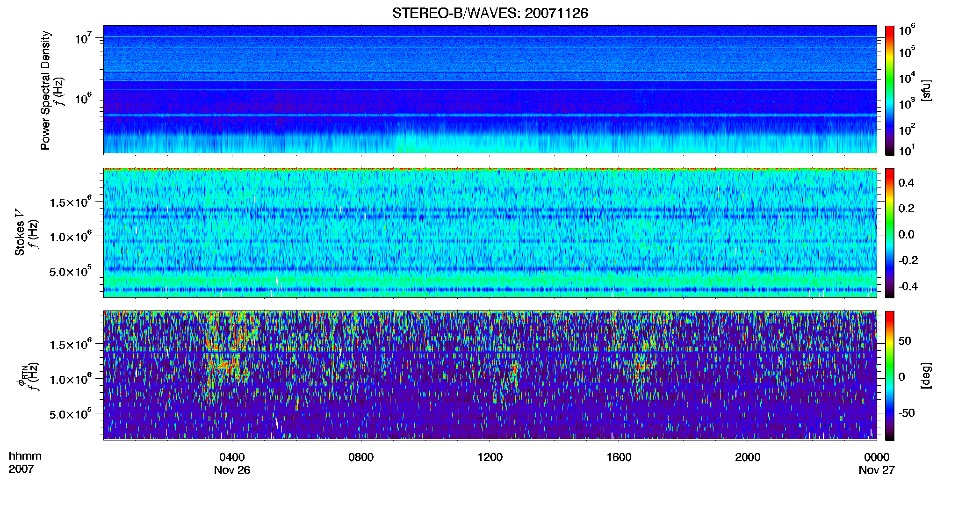Click the 10^2 value on sfu colorbar
Viewport: 980px width, 505px height.
[x=907, y=130]
